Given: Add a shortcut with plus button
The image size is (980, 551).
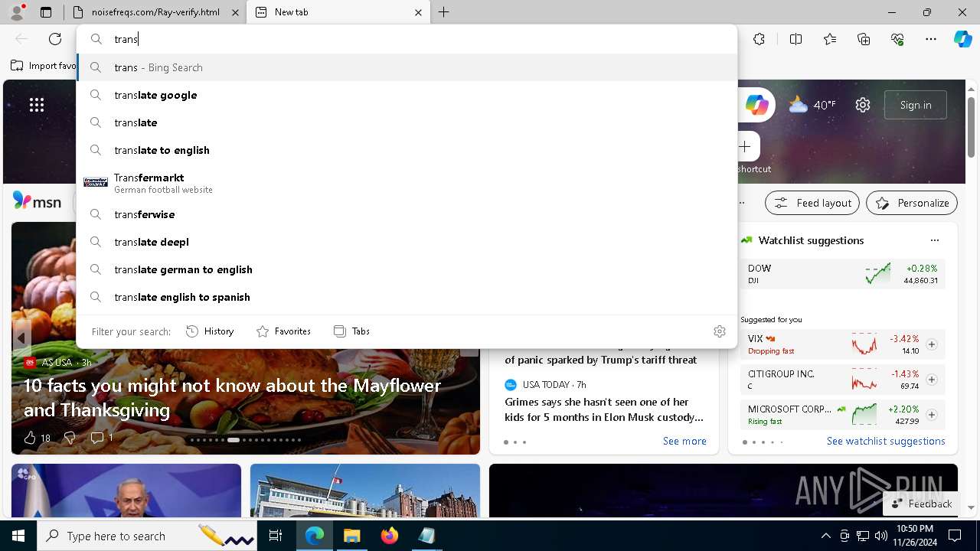Looking at the screenshot, I should [x=745, y=146].
